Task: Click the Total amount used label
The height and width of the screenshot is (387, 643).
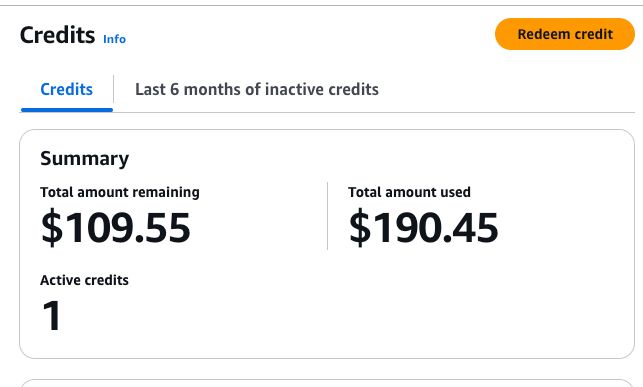Action: (x=409, y=192)
